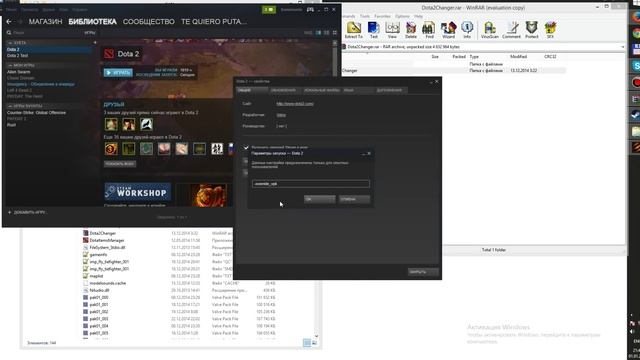Click the Steam library search magnifier icon
This screenshot has height=360, width=640.
click(9, 33)
